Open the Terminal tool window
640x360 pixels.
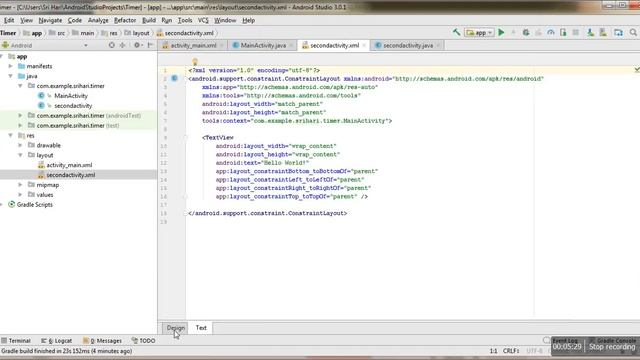point(16,340)
